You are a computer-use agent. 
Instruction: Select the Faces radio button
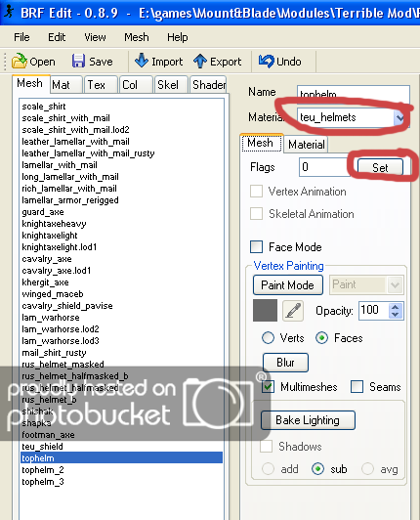[x=321, y=338]
